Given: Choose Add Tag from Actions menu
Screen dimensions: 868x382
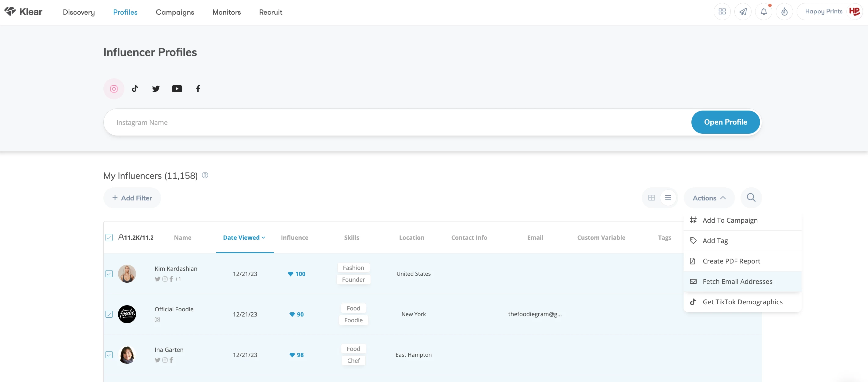Looking at the screenshot, I should point(743,241).
